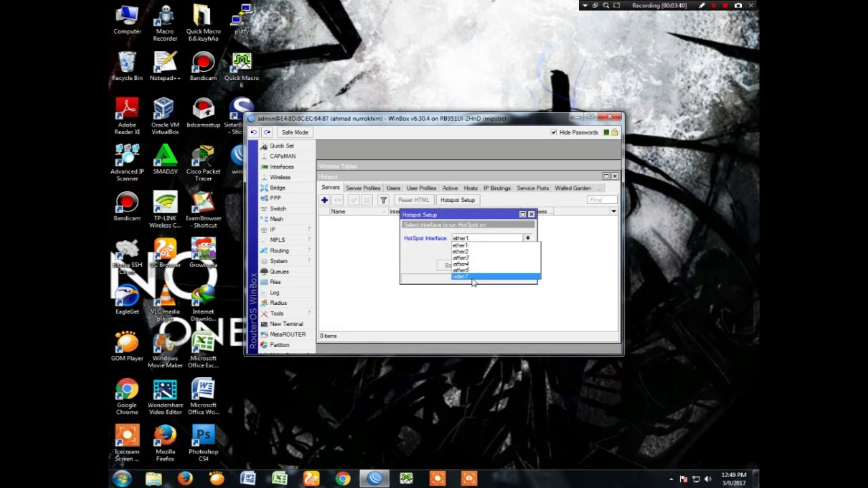Click the camera icon on the recording bar
The height and width of the screenshot is (488, 868).
click(738, 5)
